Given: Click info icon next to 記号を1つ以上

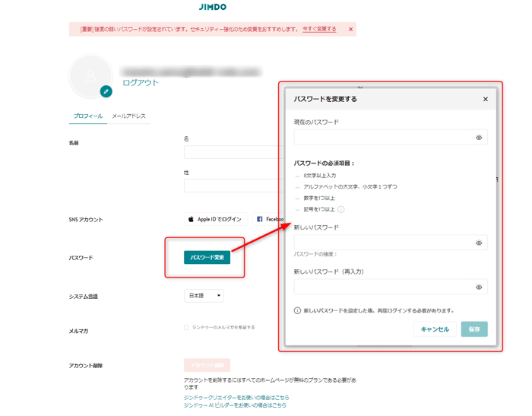Looking at the screenshot, I should 341,209.
